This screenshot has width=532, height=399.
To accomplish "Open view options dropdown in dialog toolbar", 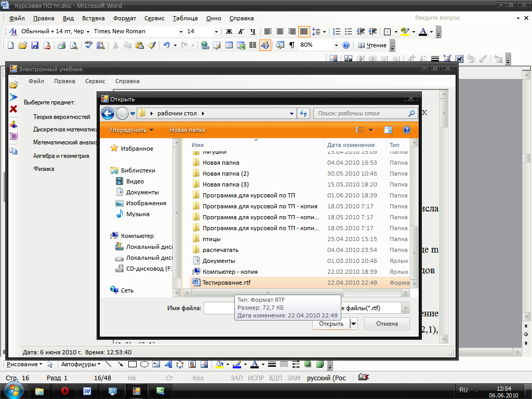I will [370, 130].
